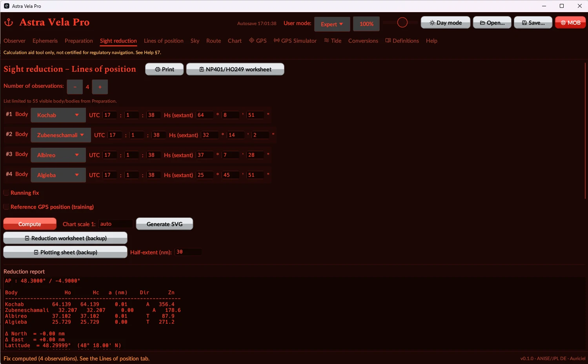The height and width of the screenshot is (364, 588).
Task: Decrease number of observations with minus
Action: tap(75, 87)
